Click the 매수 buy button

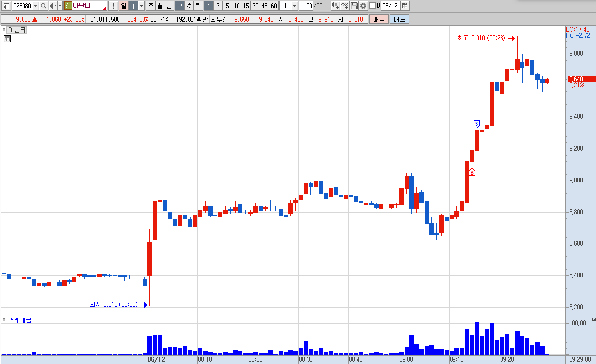pyautogui.click(x=379, y=19)
